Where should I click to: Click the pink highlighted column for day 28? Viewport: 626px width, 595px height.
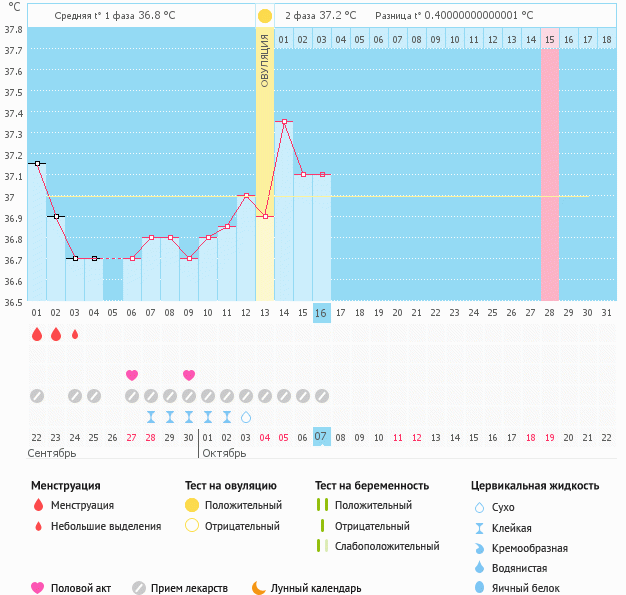click(550, 180)
